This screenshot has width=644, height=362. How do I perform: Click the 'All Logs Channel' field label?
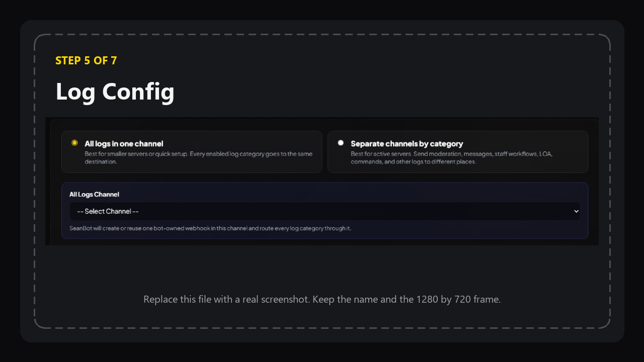94,195
